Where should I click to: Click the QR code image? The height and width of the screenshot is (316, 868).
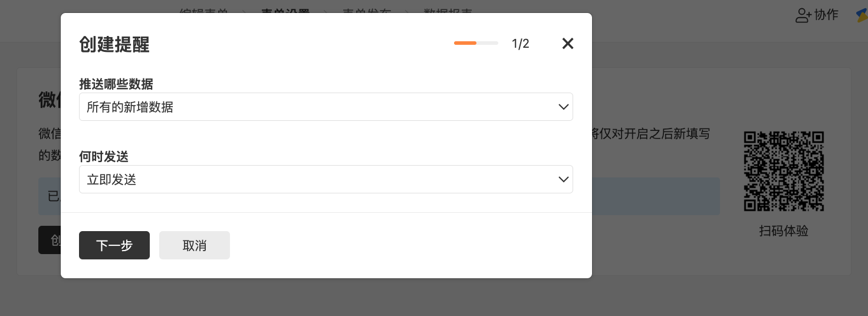point(784,171)
